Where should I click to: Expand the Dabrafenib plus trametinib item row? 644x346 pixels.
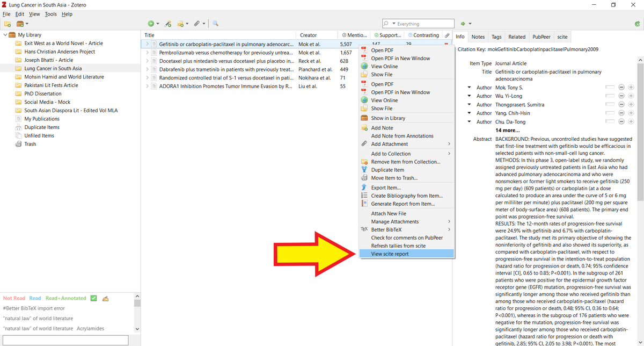click(x=147, y=69)
